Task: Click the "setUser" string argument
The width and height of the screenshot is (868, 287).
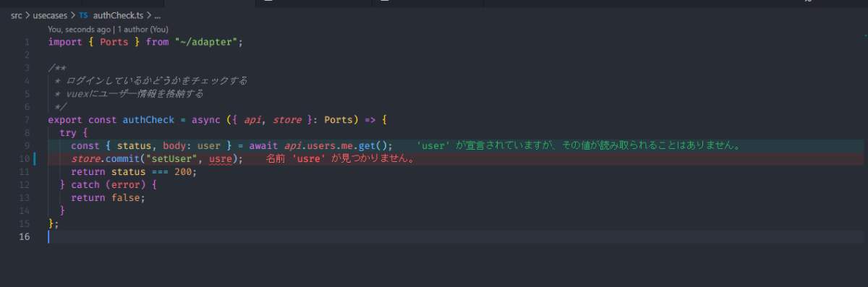Action: (171, 158)
